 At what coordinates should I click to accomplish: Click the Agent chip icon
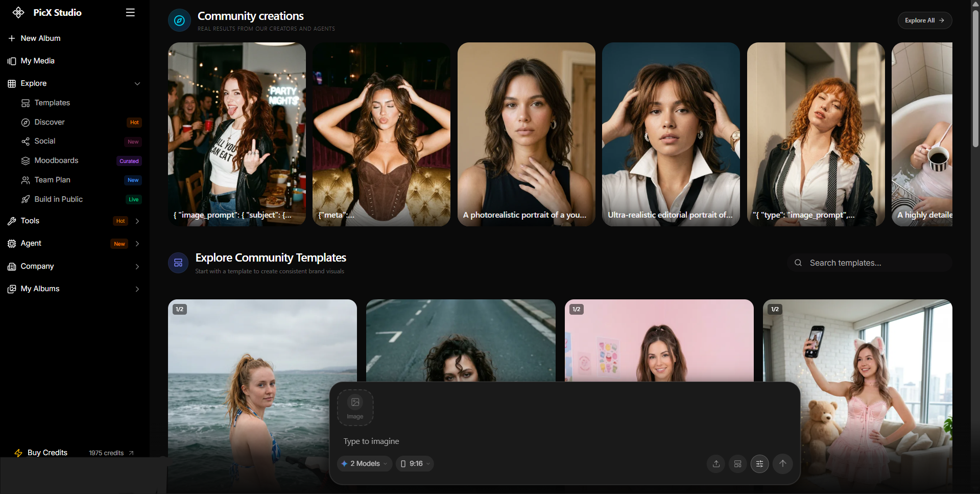click(12, 244)
